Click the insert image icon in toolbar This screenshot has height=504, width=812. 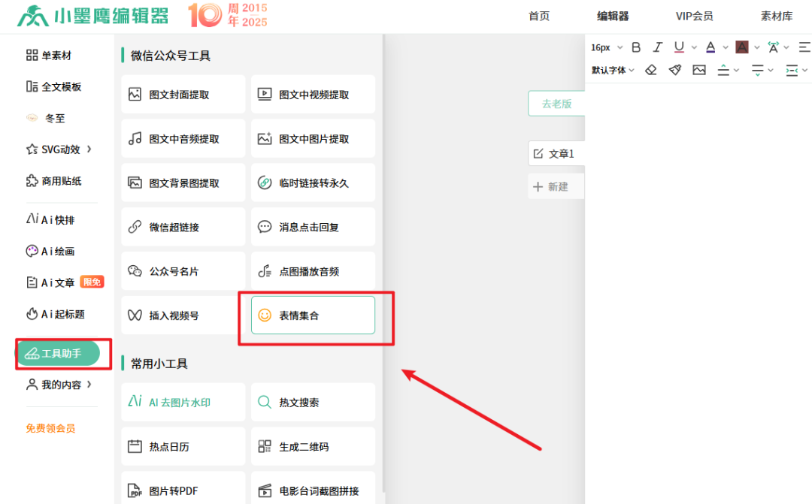pyautogui.click(x=698, y=69)
